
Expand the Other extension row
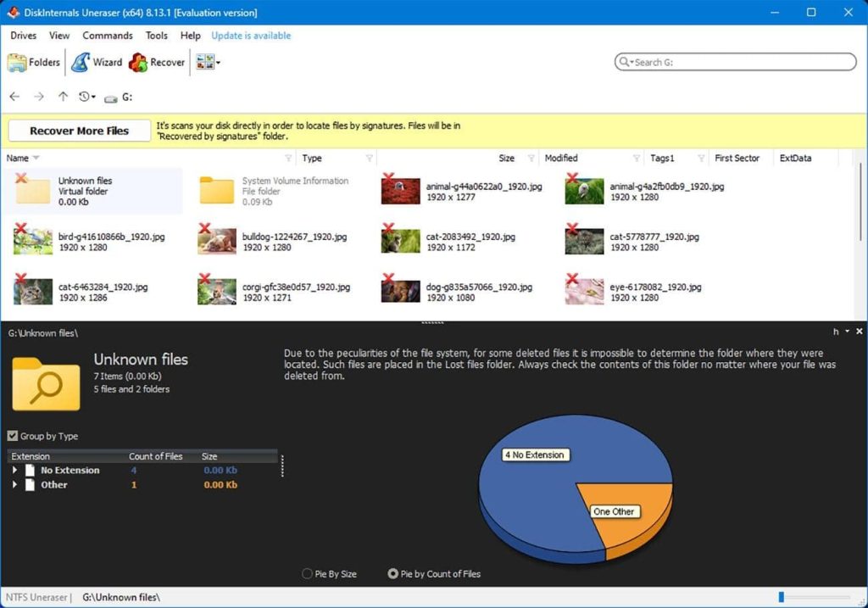point(15,484)
